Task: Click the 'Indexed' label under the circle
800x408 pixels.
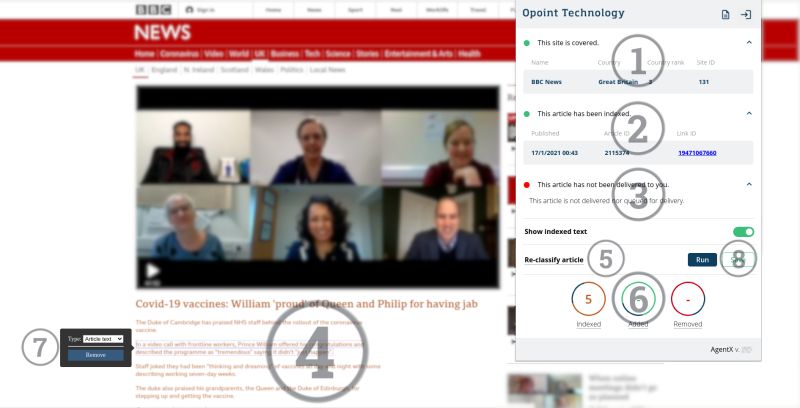Action: tap(588, 324)
